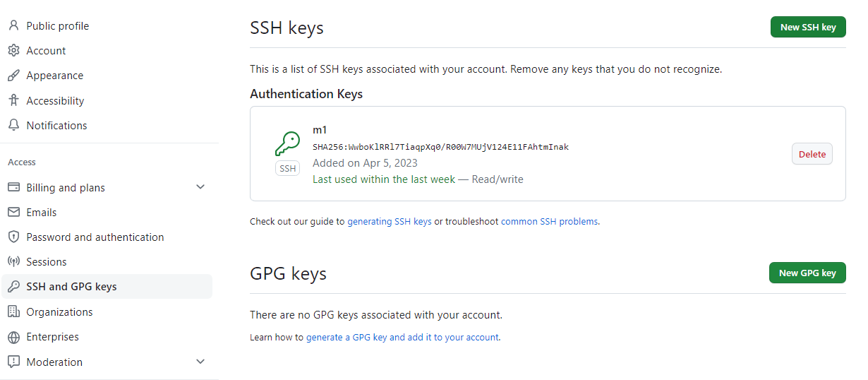Viewport: 868px width, 380px height.
Task: Delete the m1 SSH key
Action: point(812,154)
